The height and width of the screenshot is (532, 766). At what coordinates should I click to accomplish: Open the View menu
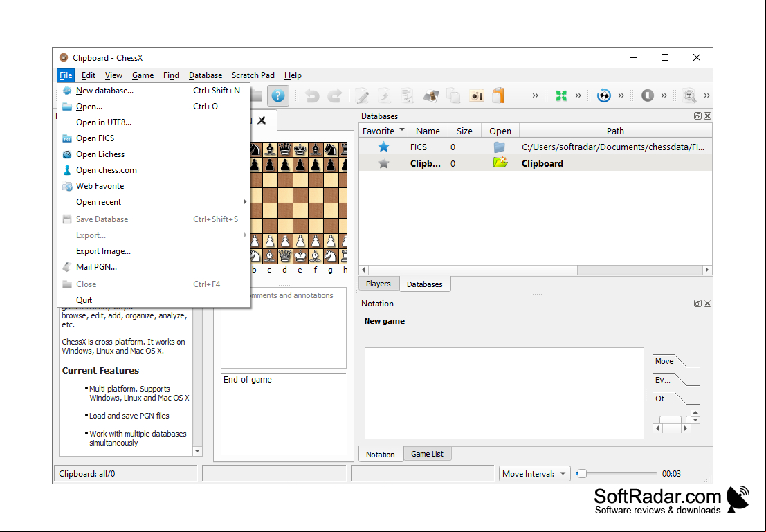pyautogui.click(x=113, y=75)
